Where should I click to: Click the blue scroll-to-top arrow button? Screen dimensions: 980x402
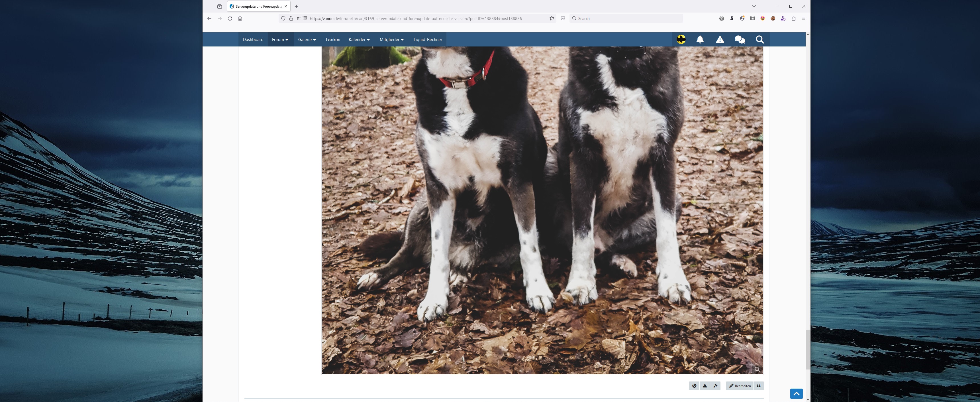click(796, 394)
